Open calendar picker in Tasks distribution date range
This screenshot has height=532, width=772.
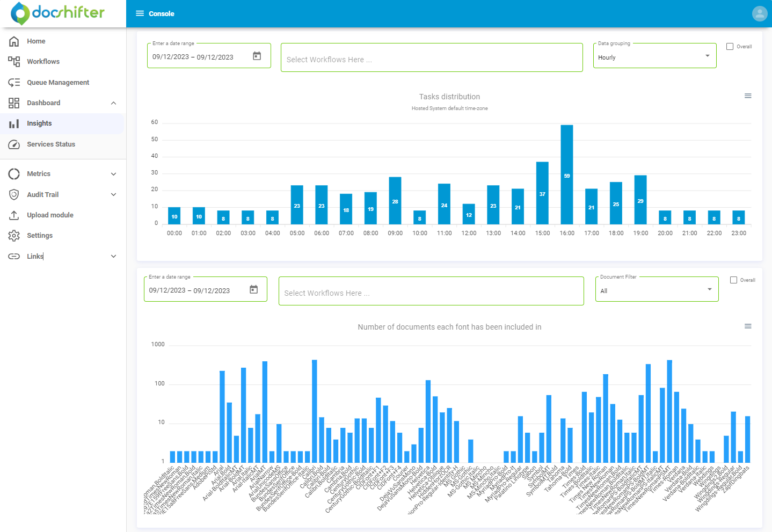point(257,56)
